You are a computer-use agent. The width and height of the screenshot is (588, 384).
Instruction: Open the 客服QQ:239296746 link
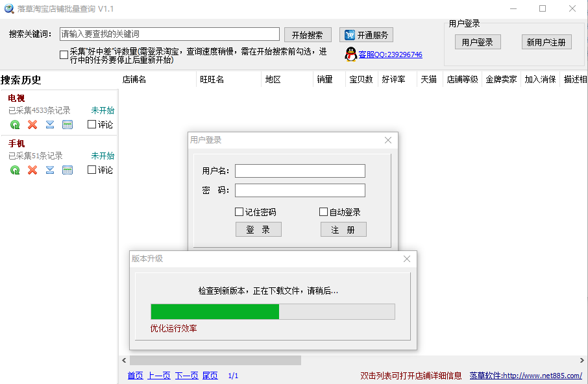tap(390, 54)
